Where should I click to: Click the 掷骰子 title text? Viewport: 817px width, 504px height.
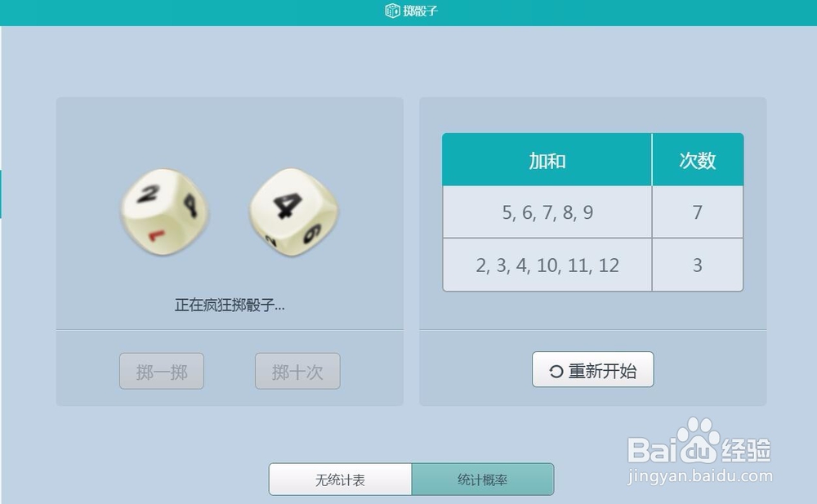click(x=420, y=11)
